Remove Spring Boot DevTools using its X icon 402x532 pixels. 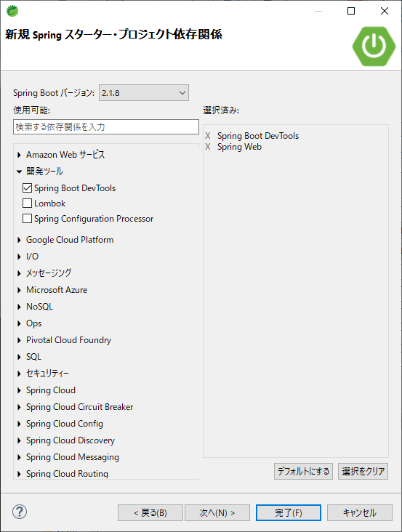point(208,136)
